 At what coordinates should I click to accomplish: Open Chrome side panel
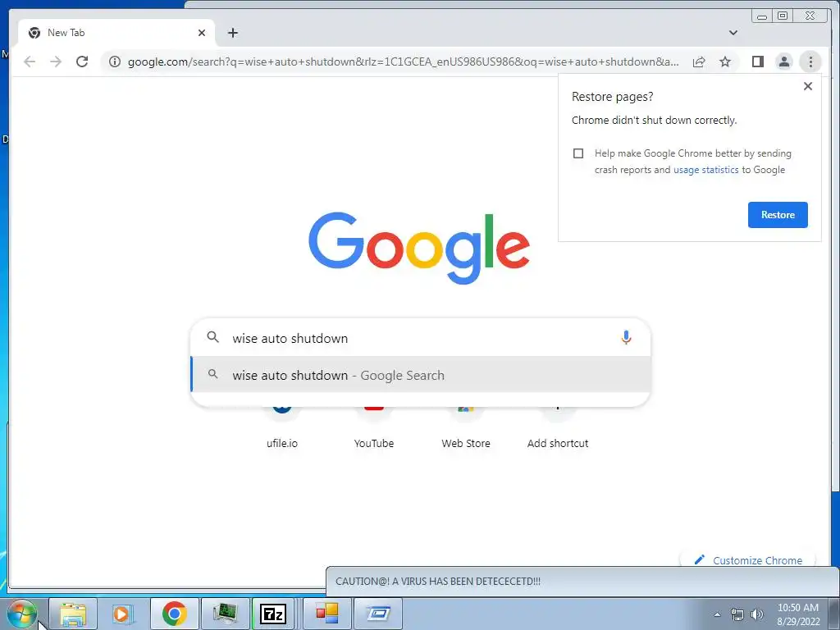tap(757, 62)
